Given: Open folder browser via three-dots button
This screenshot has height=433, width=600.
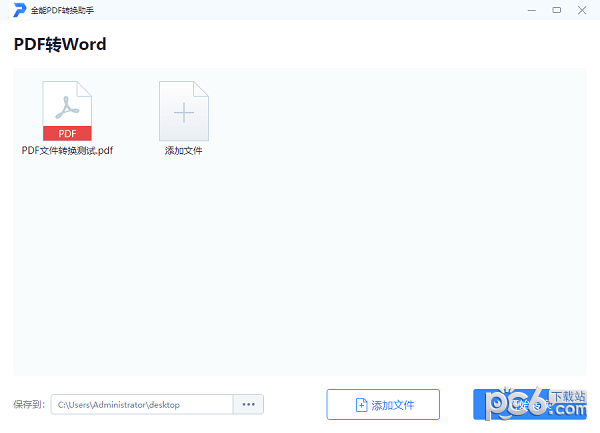Looking at the screenshot, I should 248,404.
